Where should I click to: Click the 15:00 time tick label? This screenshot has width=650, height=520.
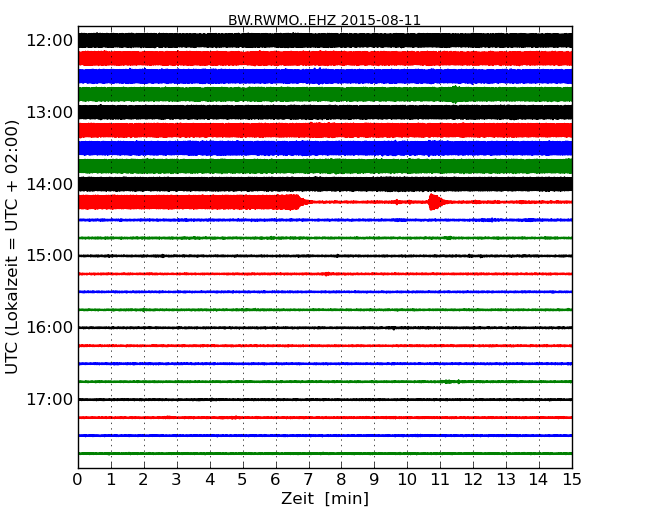coord(50,256)
